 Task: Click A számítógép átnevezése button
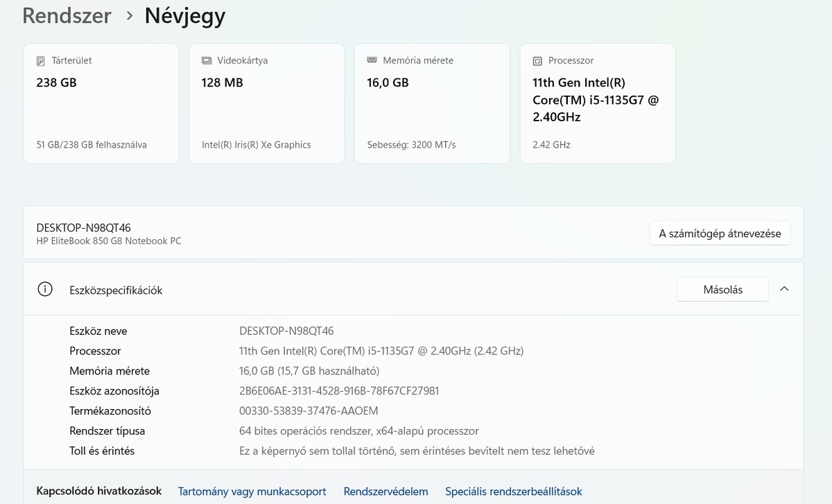click(720, 234)
